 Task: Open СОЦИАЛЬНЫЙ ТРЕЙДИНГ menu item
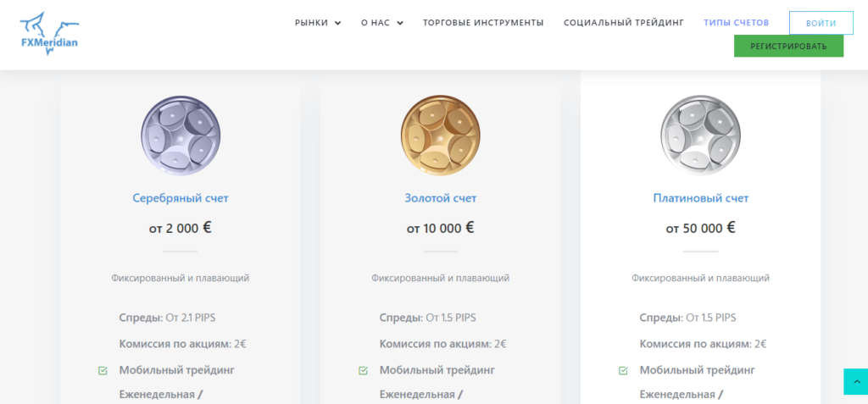tap(624, 23)
